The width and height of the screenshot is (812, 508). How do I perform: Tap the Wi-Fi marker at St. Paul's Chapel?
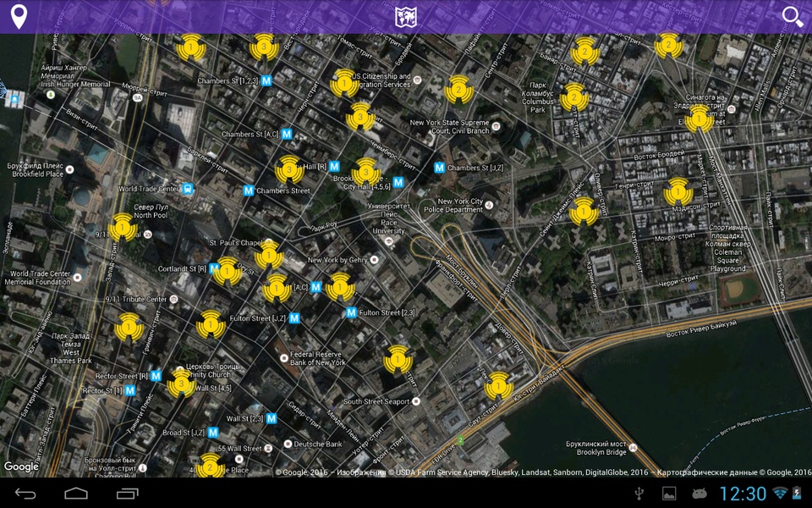[269, 255]
